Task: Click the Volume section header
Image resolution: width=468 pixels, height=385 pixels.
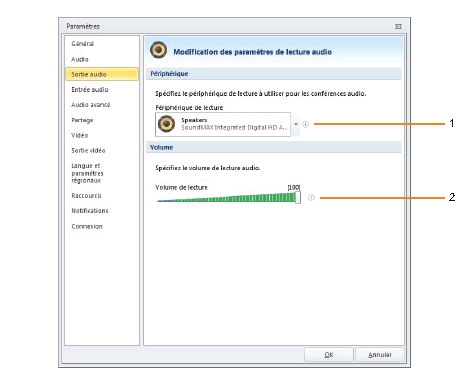Action: coord(274,147)
